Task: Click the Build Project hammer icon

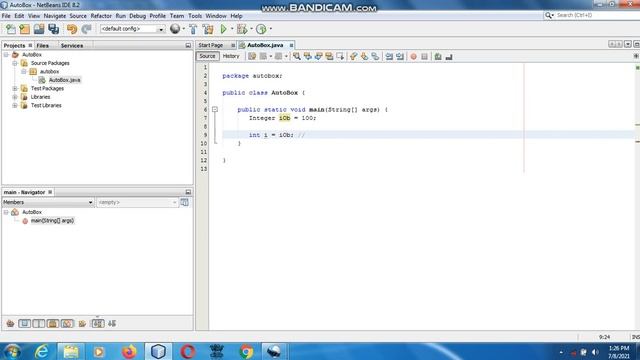Action: click(193, 29)
